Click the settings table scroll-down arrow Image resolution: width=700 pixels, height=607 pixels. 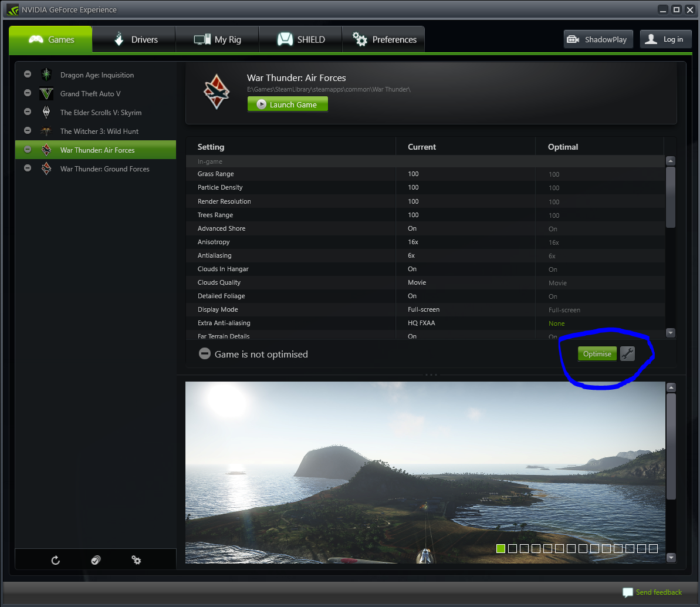670,332
